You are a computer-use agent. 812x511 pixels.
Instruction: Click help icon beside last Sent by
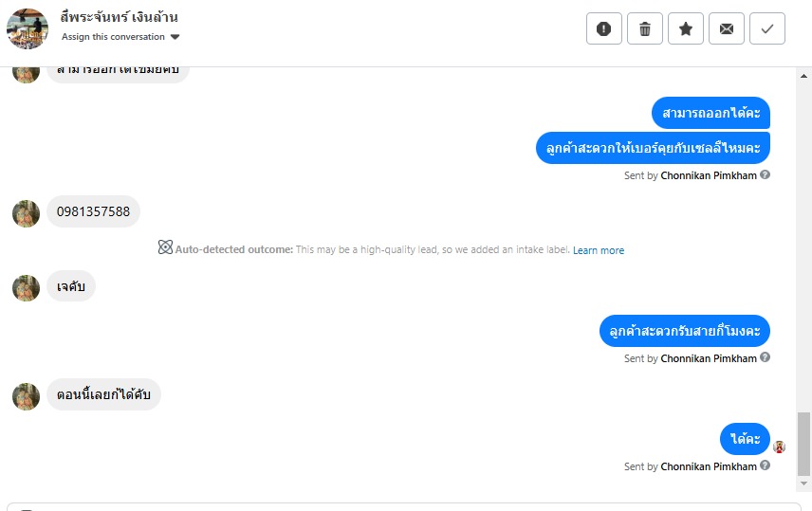766,465
